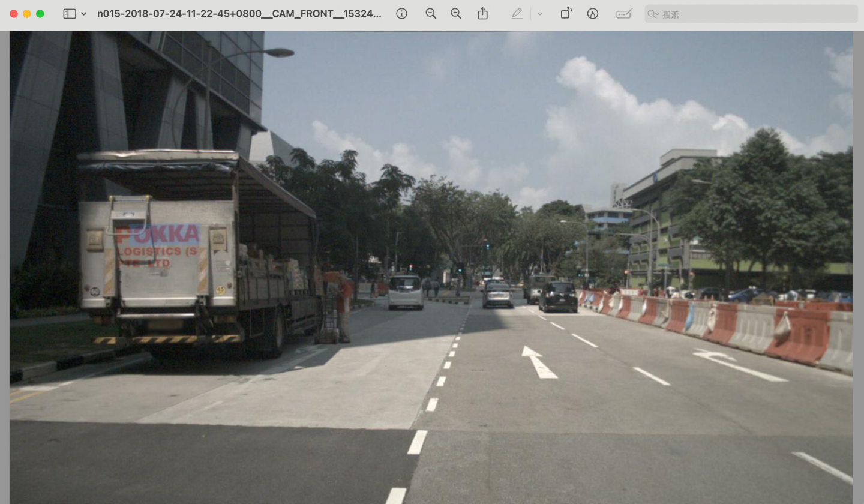Zoom out of the image

point(431,14)
